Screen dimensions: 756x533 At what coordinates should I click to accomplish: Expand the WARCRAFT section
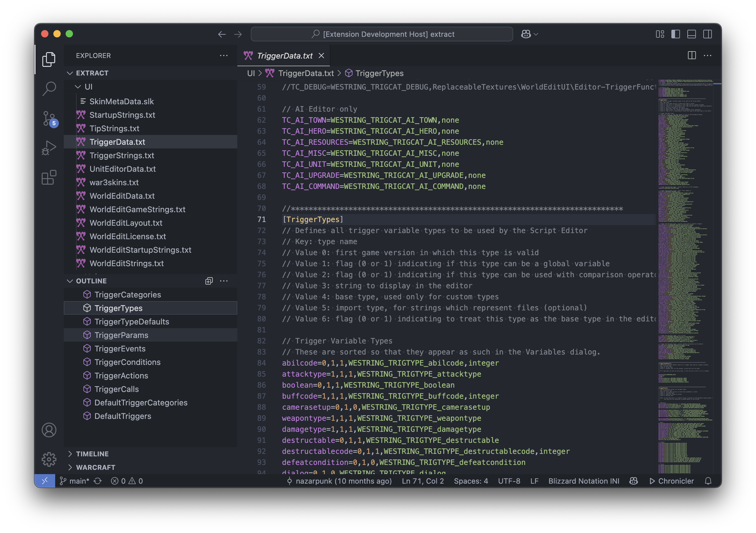pyautogui.click(x=95, y=467)
